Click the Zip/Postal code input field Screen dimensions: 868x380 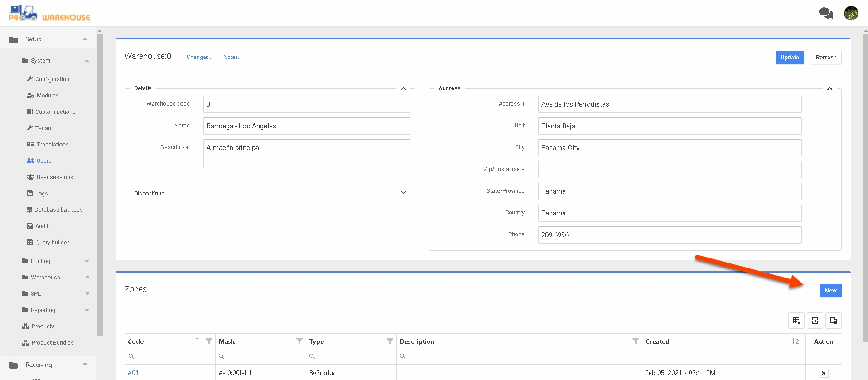669,170
